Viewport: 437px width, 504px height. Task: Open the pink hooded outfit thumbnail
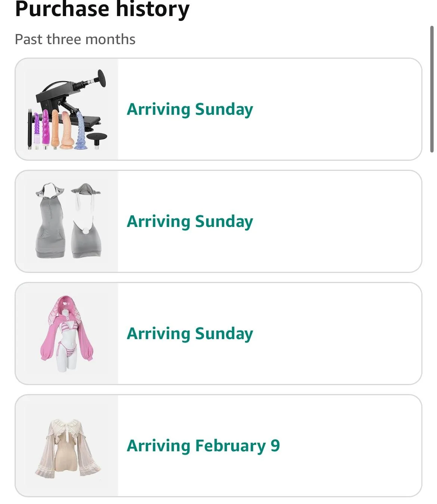click(67, 334)
